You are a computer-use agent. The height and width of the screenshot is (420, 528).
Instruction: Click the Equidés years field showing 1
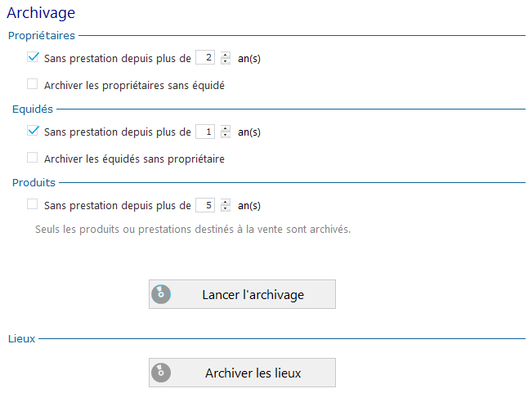coord(205,132)
